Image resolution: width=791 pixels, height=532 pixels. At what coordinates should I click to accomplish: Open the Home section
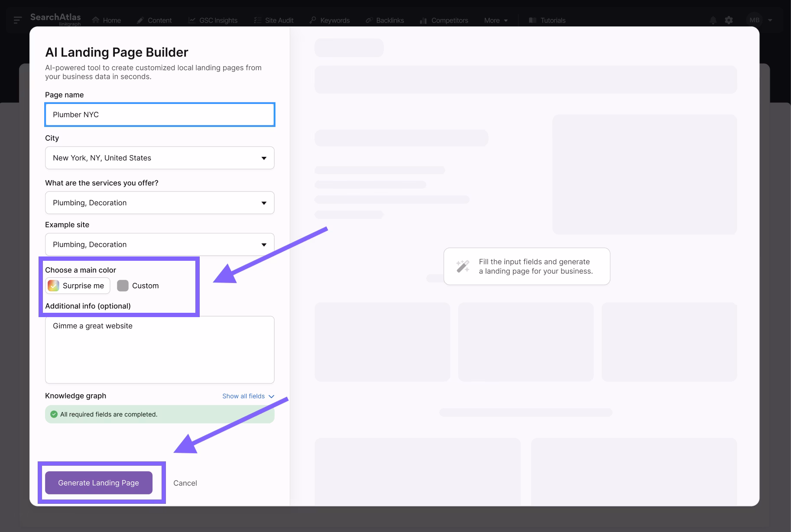pos(106,20)
